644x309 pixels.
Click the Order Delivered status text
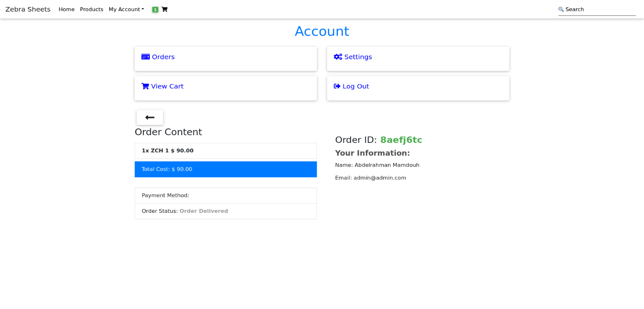[204, 211]
